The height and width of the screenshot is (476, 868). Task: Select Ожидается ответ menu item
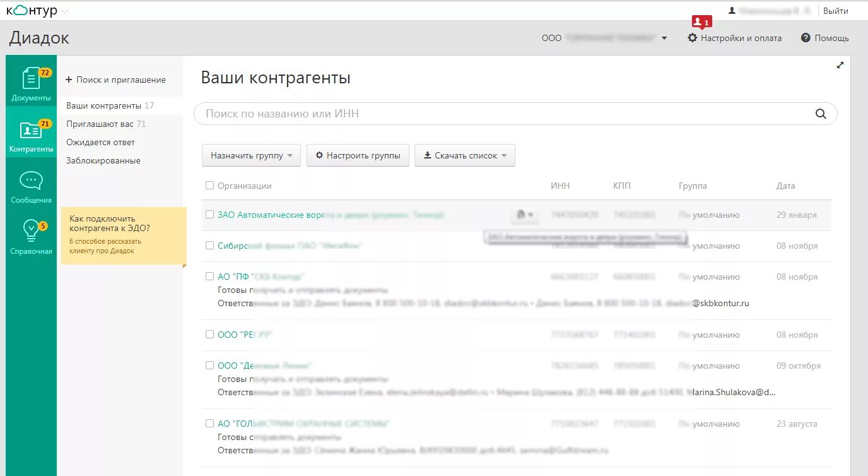pyautogui.click(x=101, y=142)
